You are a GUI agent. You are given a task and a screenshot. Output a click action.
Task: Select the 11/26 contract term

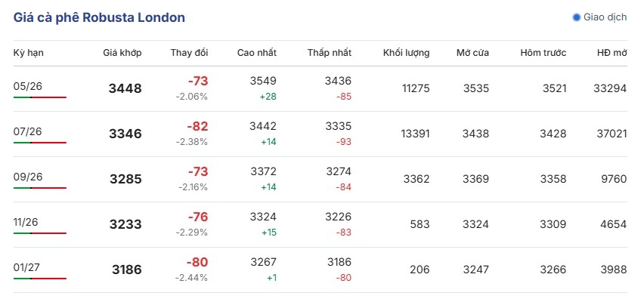pos(28,222)
